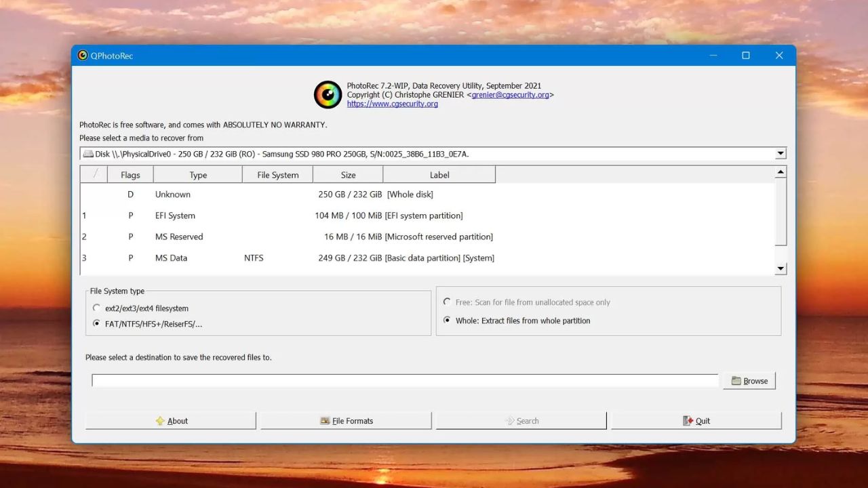Click the grenier@cgsecurity.org email link
The image size is (868, 488).
point(511,95)
